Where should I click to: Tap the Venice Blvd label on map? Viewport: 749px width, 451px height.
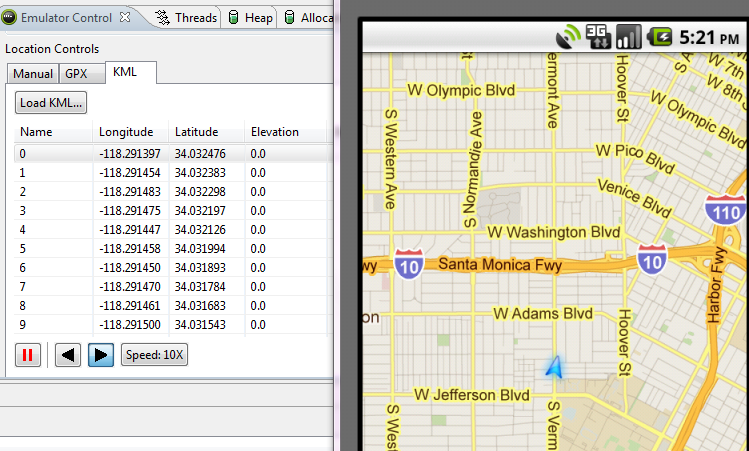click(x=635, y=197)
